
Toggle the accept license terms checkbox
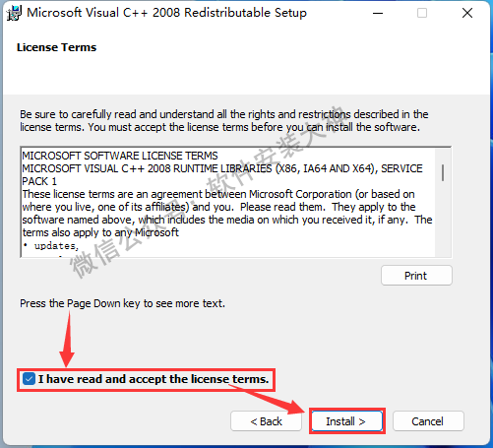click(x=29, y=379)
